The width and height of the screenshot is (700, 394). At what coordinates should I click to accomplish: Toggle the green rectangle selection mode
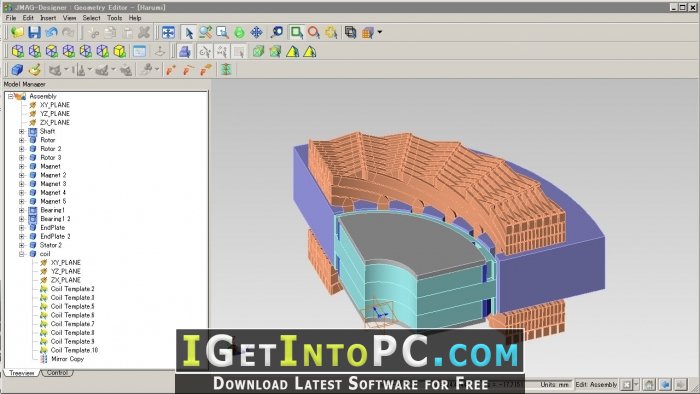tap(296, 32)
